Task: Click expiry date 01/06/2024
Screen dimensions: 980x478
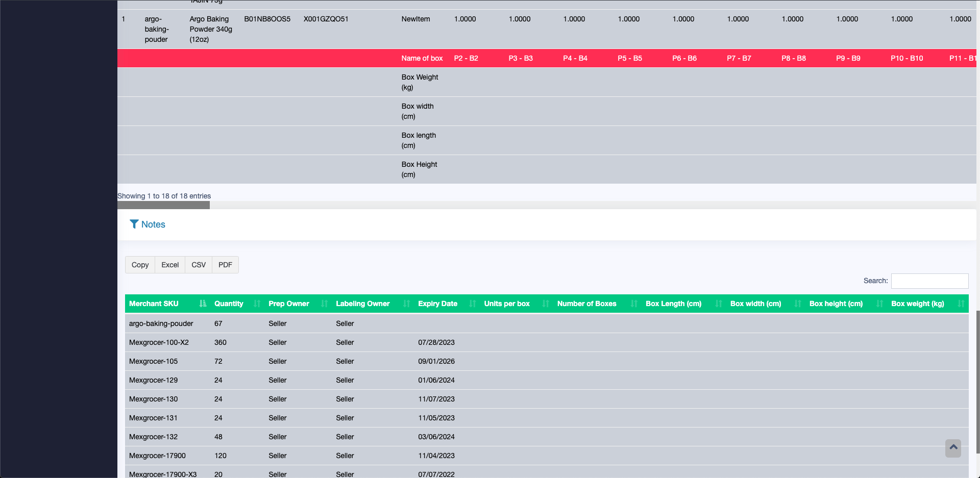Action: coord(436,380)
